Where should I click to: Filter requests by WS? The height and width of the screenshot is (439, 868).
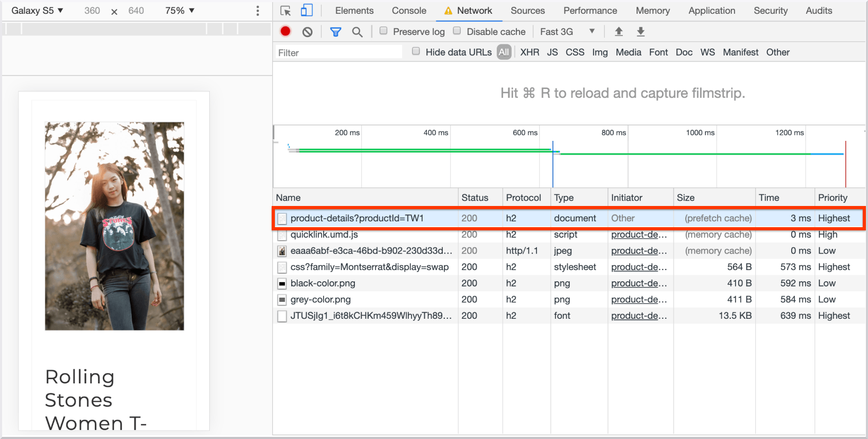pyautogui.click(x=708, y=52)
